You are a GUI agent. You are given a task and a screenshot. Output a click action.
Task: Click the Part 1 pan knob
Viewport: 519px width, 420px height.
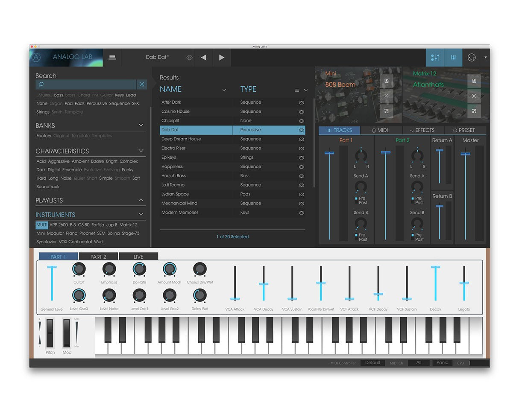361,155
